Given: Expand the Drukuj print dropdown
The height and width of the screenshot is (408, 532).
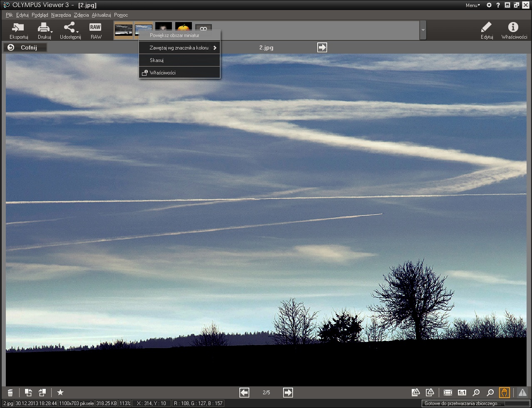Looking at the screenshot, I should 51,32.
